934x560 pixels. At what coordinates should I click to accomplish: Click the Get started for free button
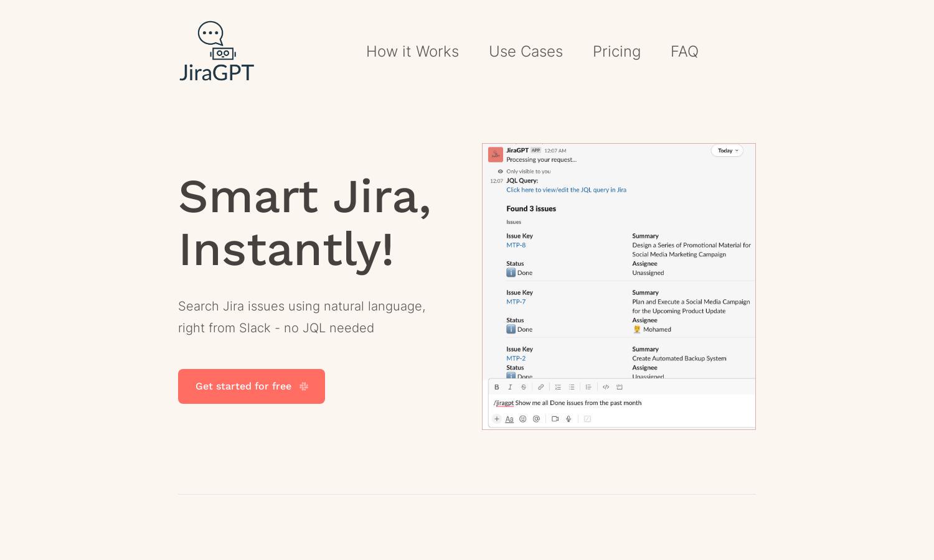tap(252, 386)
